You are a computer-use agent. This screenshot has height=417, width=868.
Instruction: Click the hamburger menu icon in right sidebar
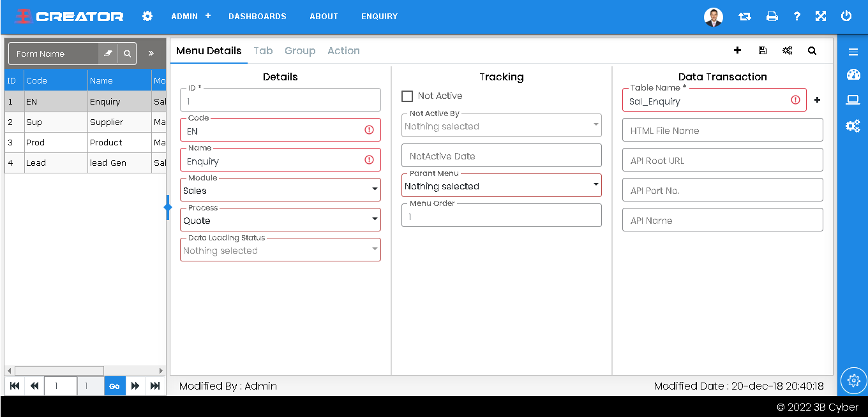click(853, 52)
